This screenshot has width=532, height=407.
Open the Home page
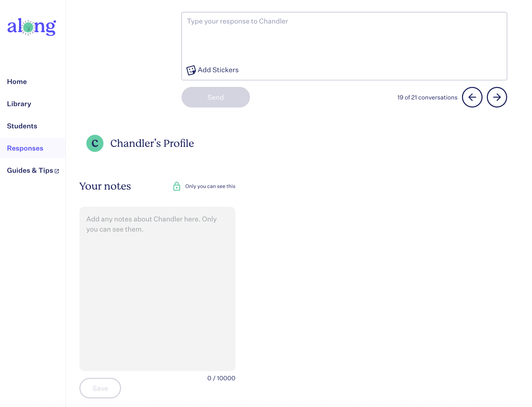17,82
